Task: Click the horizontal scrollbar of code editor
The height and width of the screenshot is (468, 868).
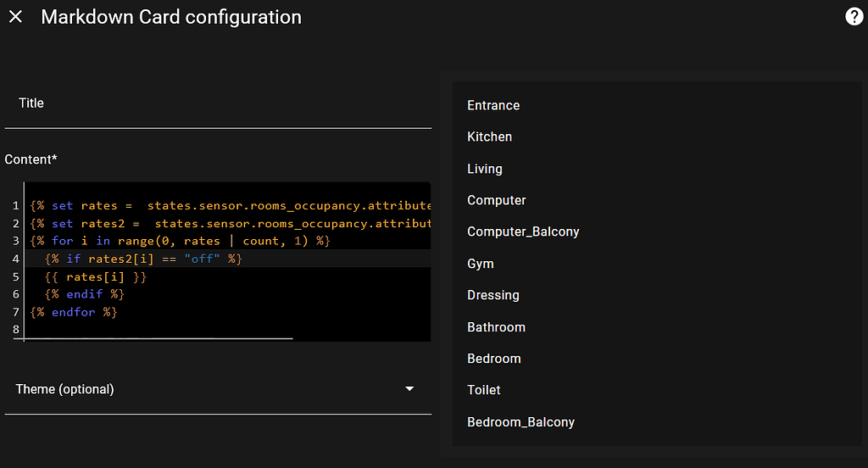Action: (x=159, y=338)
